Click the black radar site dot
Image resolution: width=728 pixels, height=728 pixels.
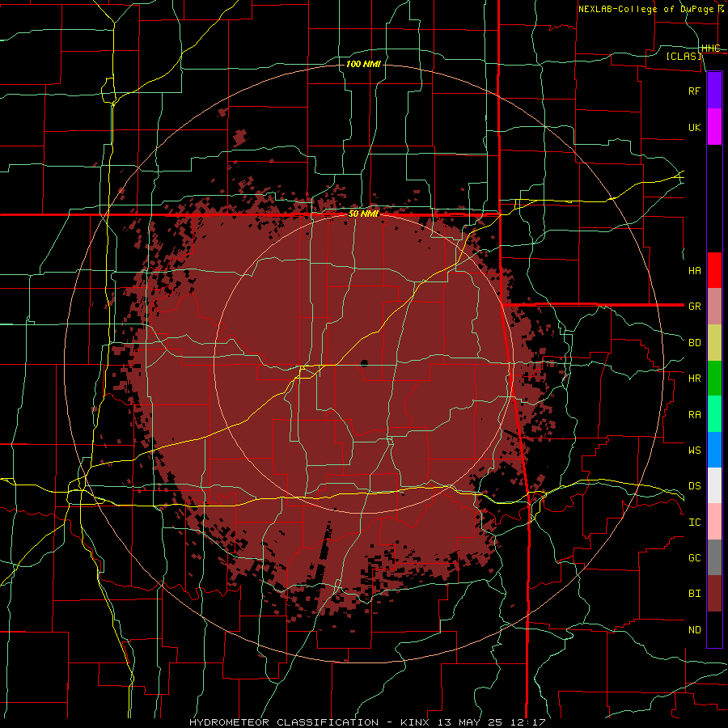(364, 363)
